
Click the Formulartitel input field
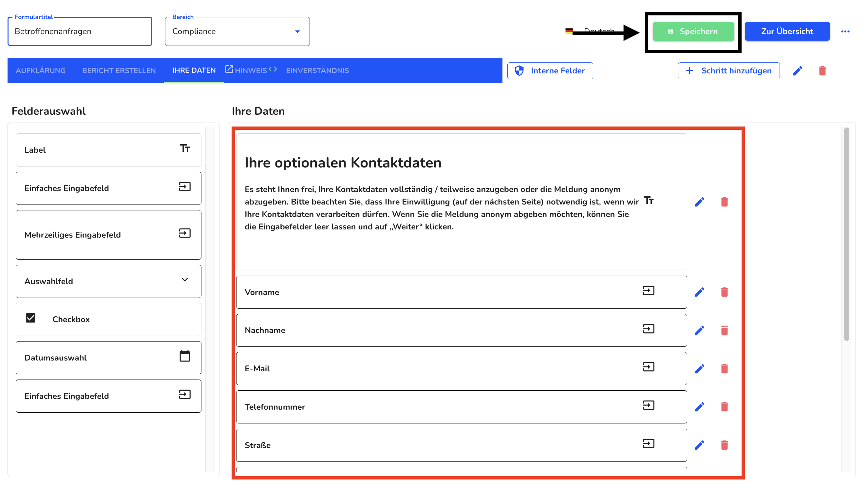point(80,31)
